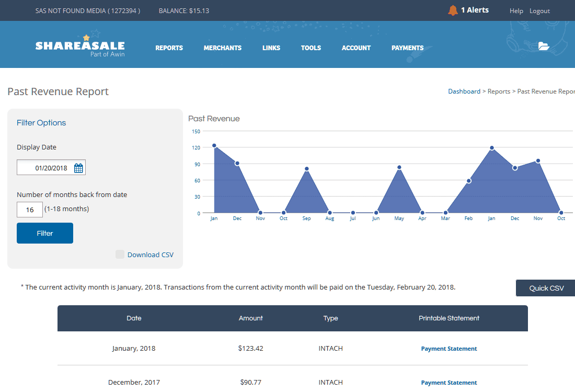Click the $123.42 amount cell

[x=251, y=349]
